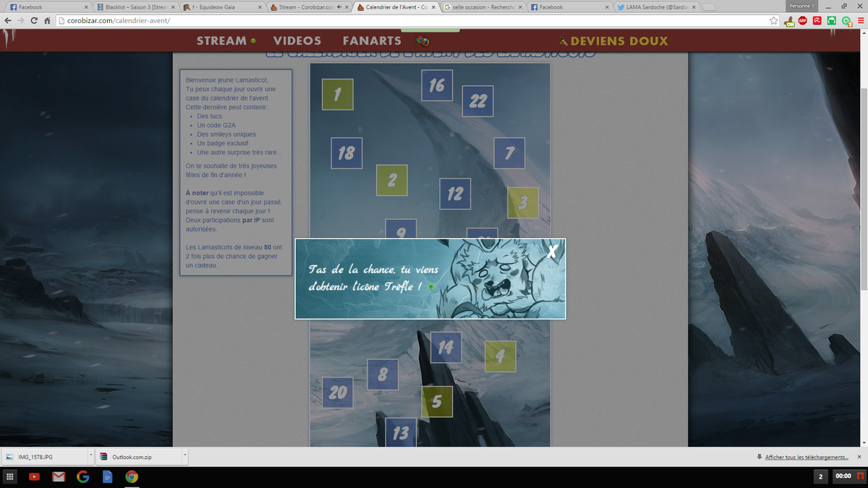Screen dimensions: 868x488
Task: Open the Chrome hamburger menu
Action: tap(860, 20)
